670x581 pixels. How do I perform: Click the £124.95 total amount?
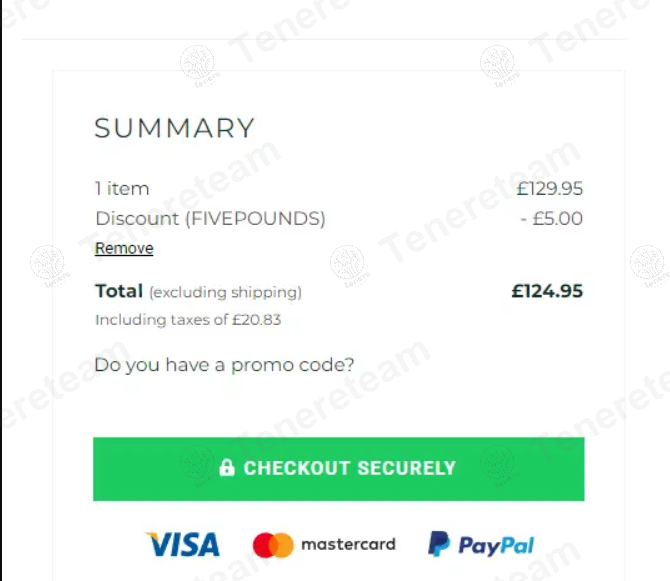547,291
